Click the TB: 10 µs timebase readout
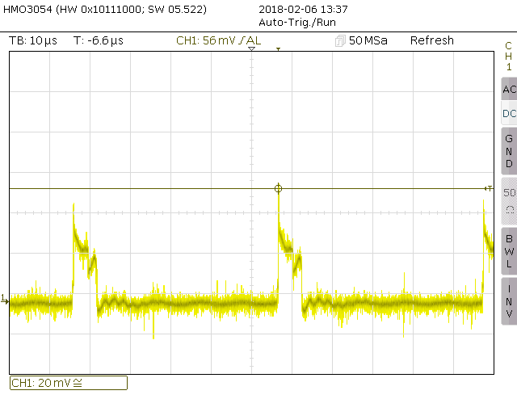Viewport: 517px width, 420px height. (x=33, y=40)
